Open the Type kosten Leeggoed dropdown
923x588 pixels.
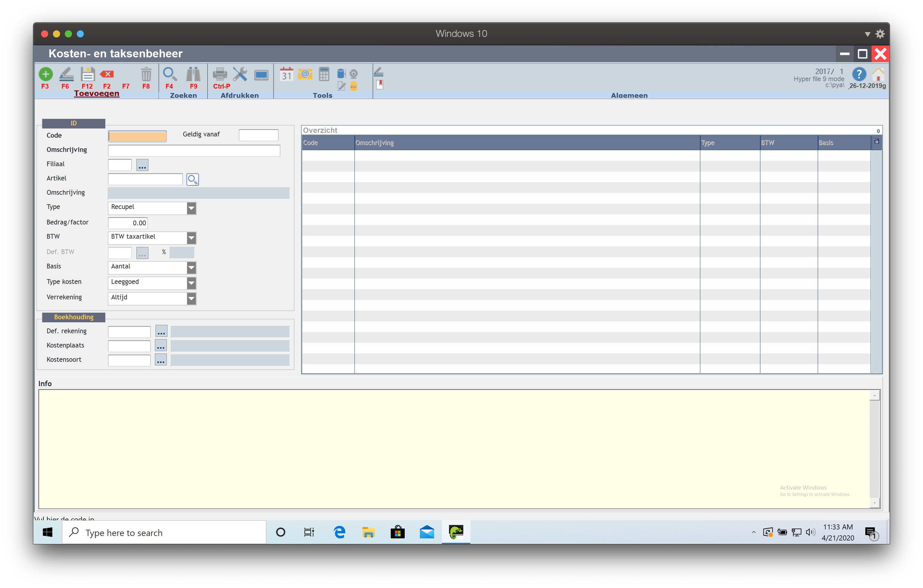191,283
